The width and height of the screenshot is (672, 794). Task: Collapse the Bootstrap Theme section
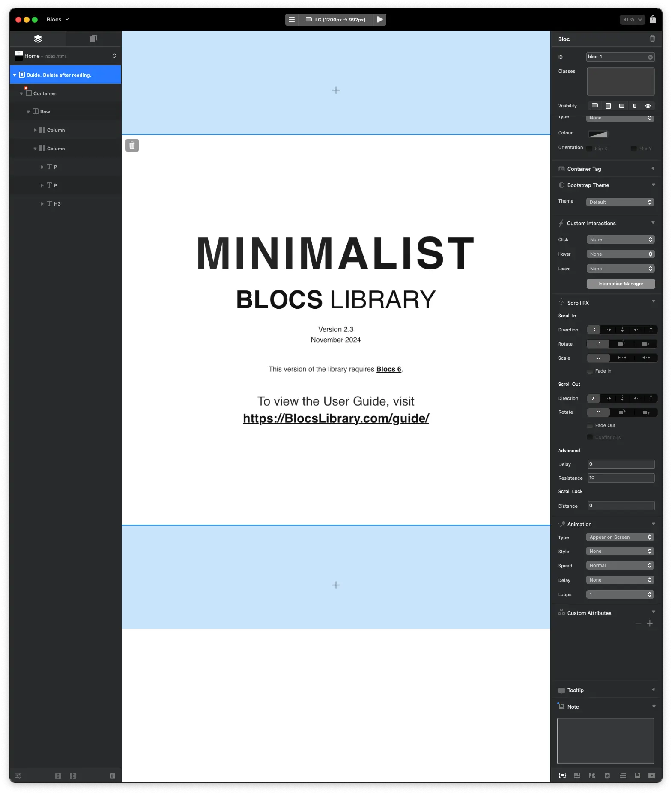[x=653, y=185]
